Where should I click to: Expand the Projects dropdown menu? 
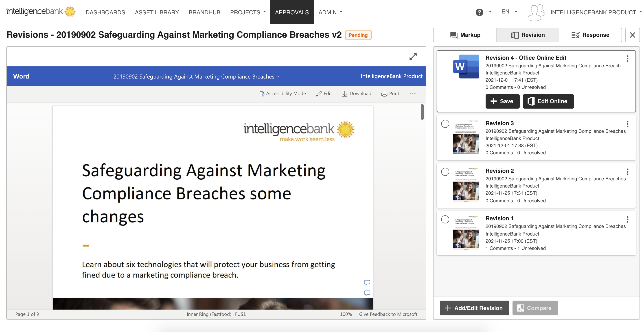click(248, 12)
